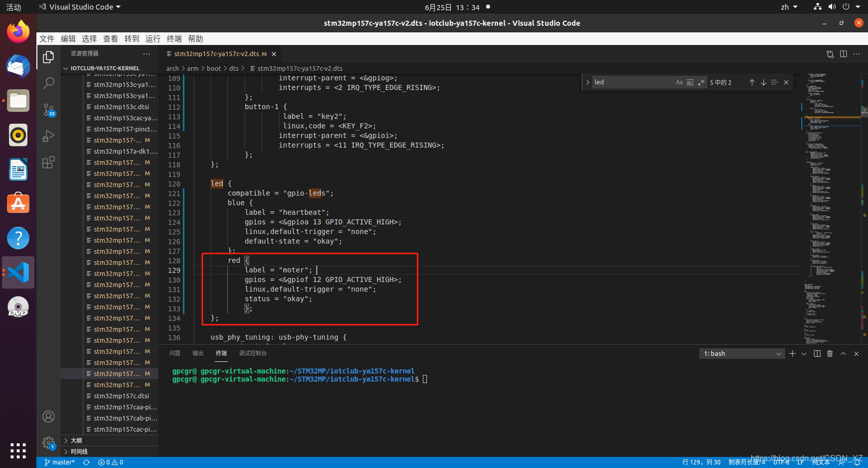Toggle find in selection
This screenshot has width=868, height=468.
(775, 82)
